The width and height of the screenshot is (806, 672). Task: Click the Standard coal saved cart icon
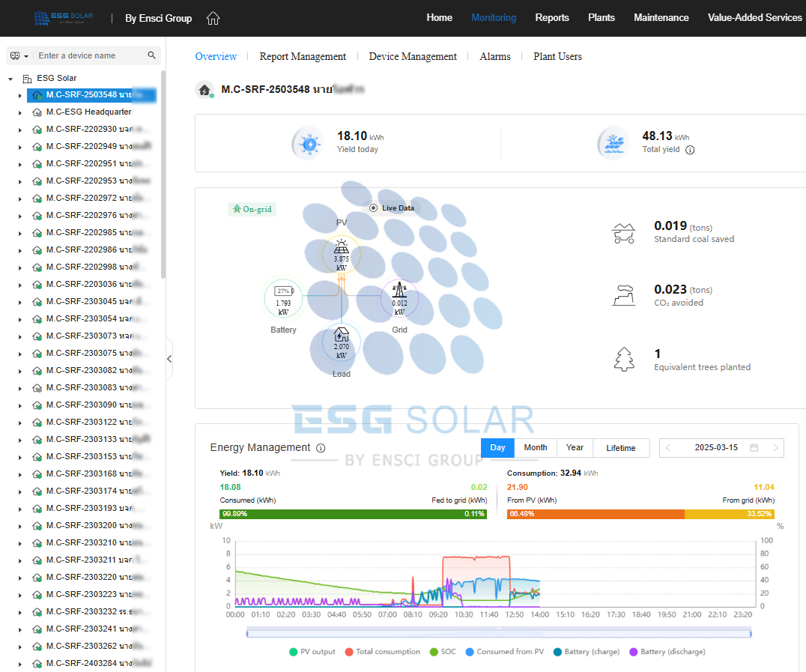tap(623, 233)
